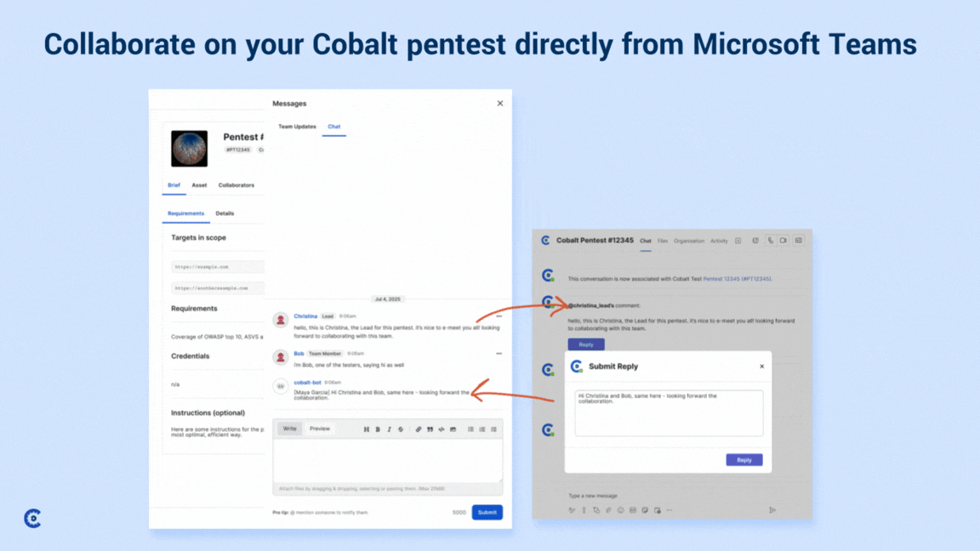The image size is (980, 551).
Task: Click the Cobalt logo in Teams header
Action: [545, 241]
